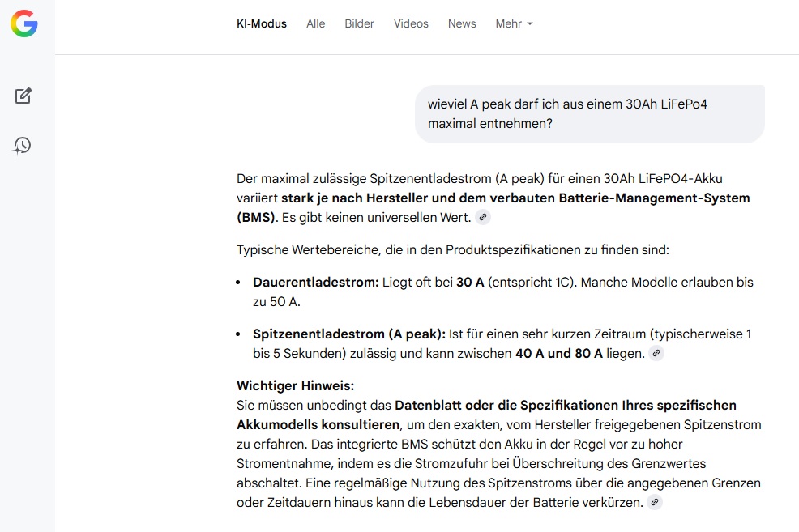Image resolution: width=799 pixels, height=532 pixels.
Task: Expand the Mehr dropdown menu
Action: (x=514, y=23)
